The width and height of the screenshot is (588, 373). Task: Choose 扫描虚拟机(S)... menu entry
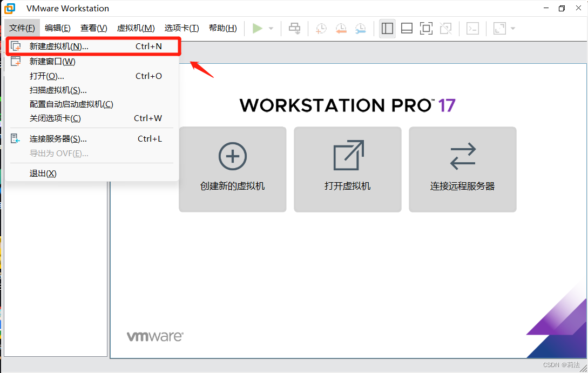tap(92, 90)
